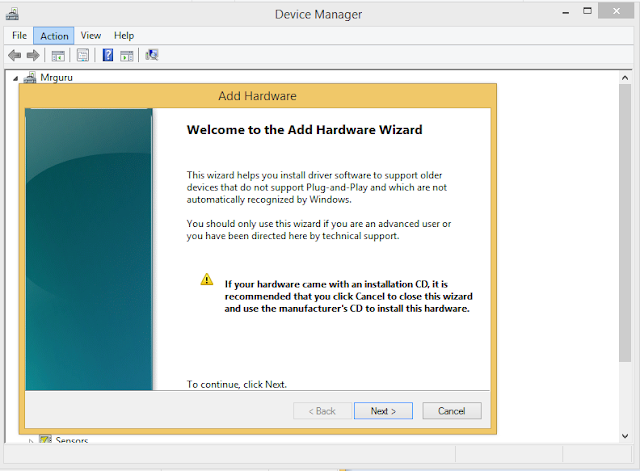
Task: Click the Device Manager window title text
Action: 318,14
